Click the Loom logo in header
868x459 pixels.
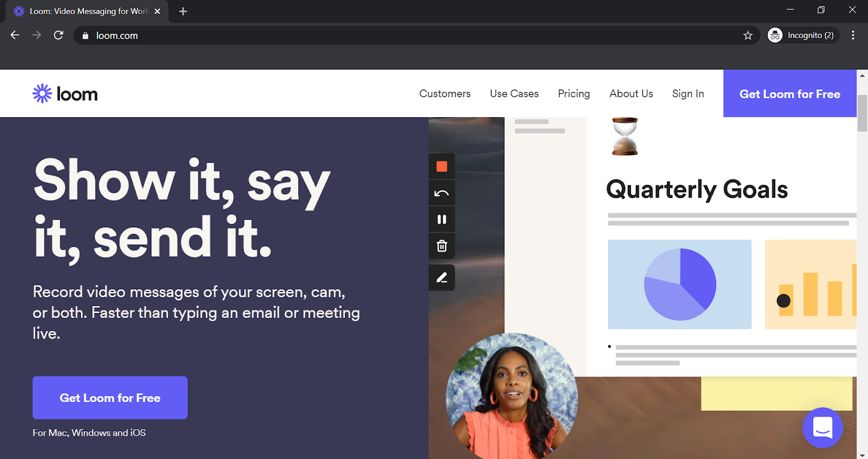[65, 94]
